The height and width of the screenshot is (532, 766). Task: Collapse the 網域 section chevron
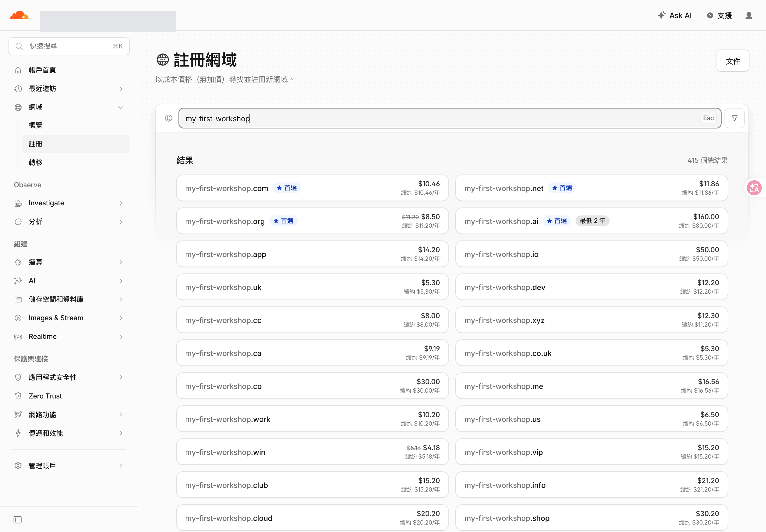pos(121,107)
